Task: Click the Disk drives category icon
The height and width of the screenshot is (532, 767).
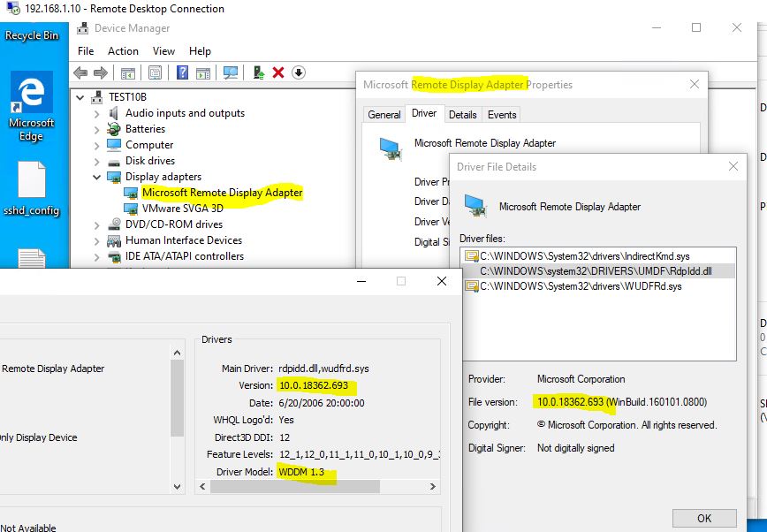Action: 114,162
